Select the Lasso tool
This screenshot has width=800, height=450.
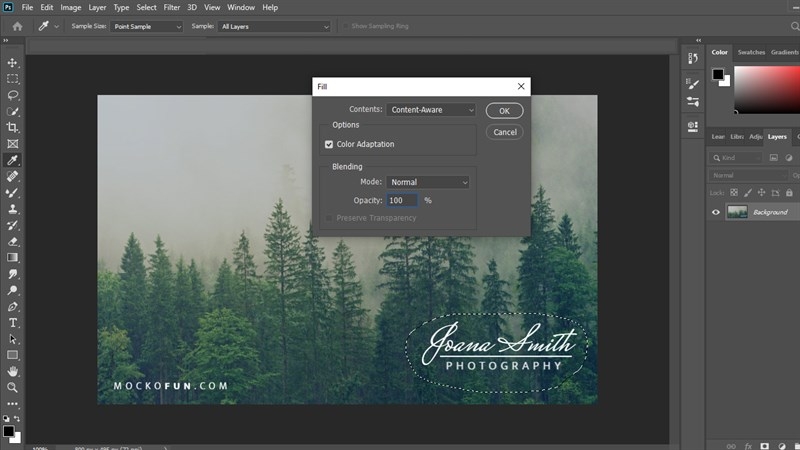coord(13,95)
